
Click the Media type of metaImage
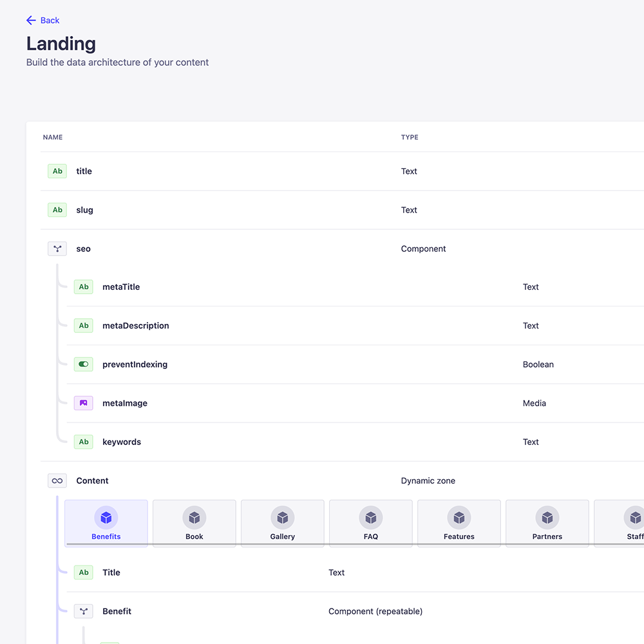tap(535, 403)
